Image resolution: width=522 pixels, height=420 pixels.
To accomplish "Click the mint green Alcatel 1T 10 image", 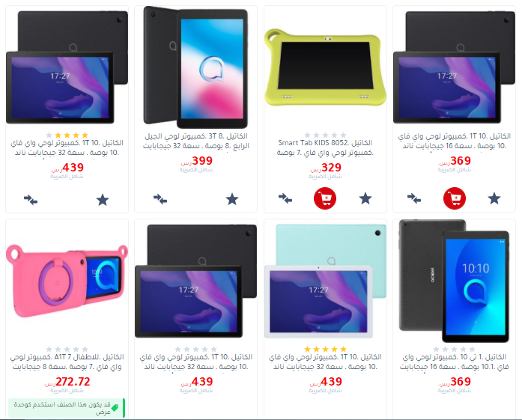I will 325,281.
